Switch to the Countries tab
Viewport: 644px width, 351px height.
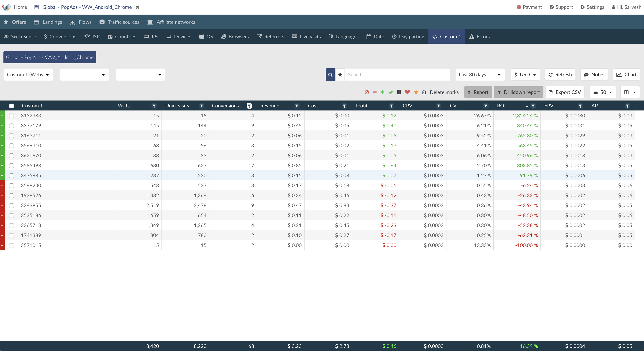pos(122,36)
